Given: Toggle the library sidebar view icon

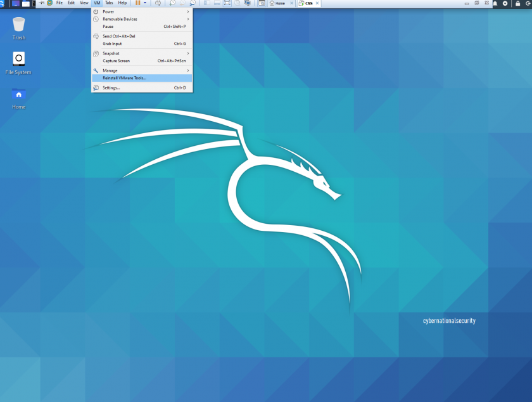Looking at the screenshot, I should click(x=207, y=3).
